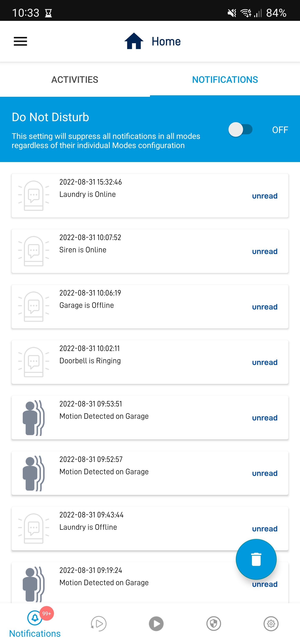Toggle the Do Not Disturb switch

(240, 130)
